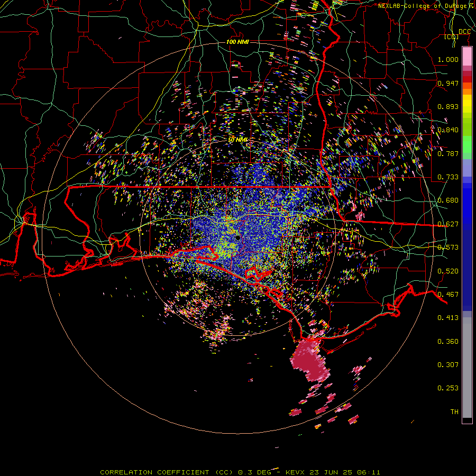Click the 23 JUN 25 date in the caption

click(331, 472)
